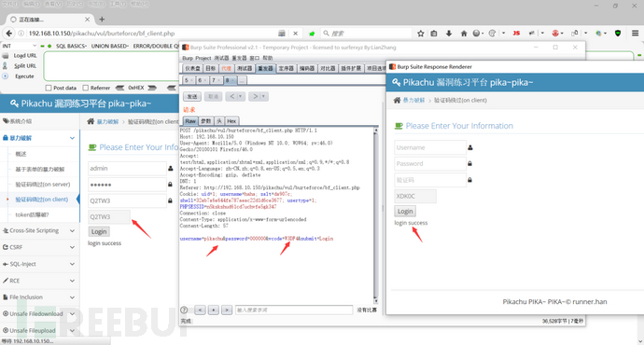Viewport: 644px width, 345px height.
Task: Expand the CSRF sidebar section
Action: pos(39,247)
